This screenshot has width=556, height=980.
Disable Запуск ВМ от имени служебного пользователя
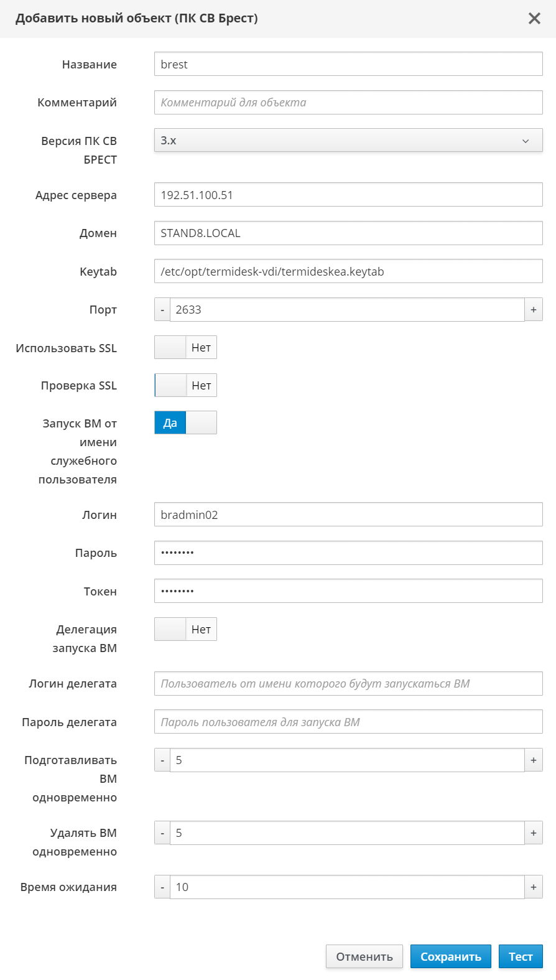click(185, 423)
